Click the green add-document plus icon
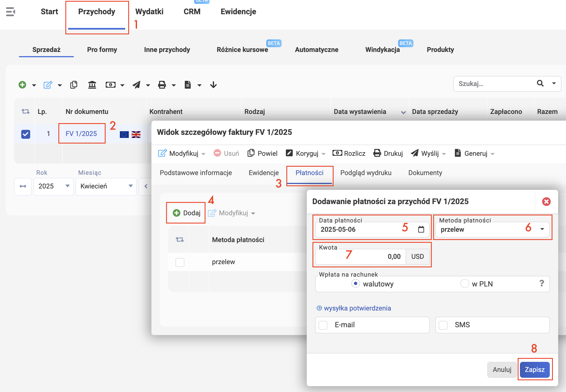 point(22,85)
